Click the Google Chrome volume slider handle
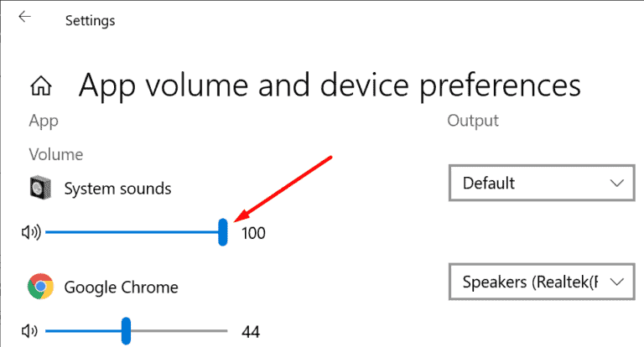The image size is (644, 347). point(126,331)
